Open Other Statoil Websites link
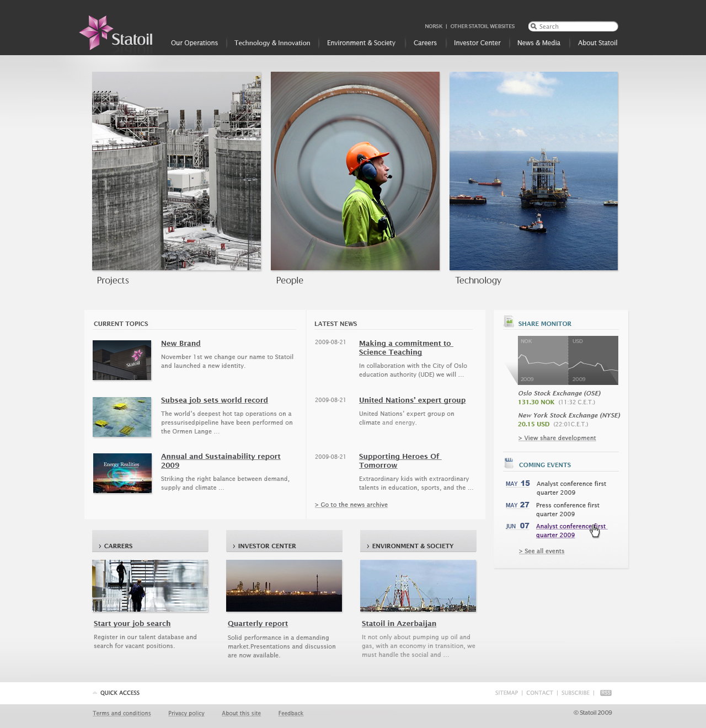The width and height of the screenshot is (706, 728). tap(483, 26)
